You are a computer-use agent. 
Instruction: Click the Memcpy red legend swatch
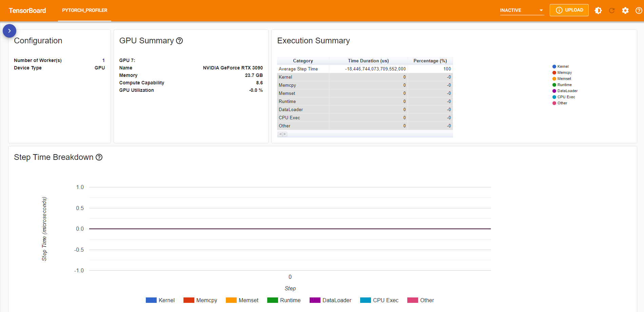[189, 300]
